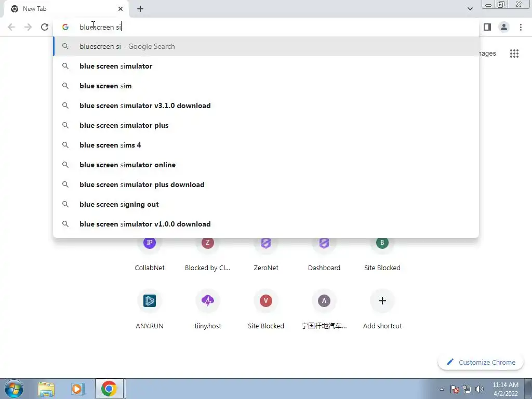Click the Chrome taskbar icon
This screenshot has height=399, width=532.
point(109,389)
